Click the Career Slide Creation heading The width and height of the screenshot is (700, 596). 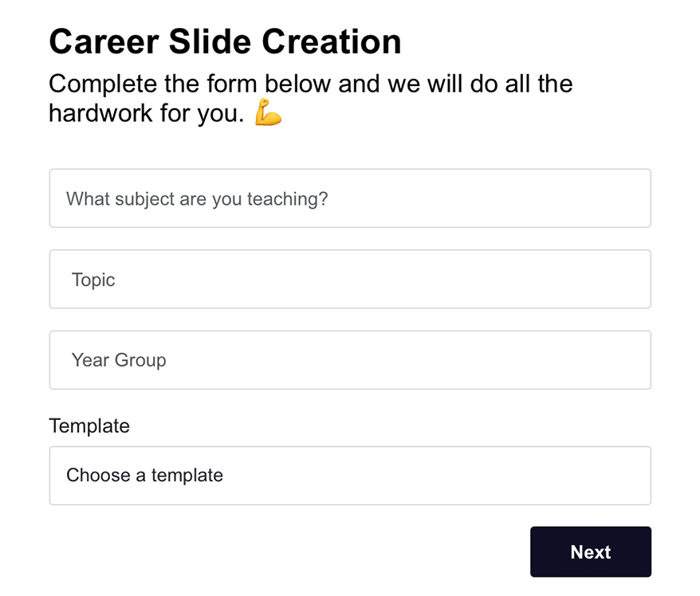(x=225, y=41)
